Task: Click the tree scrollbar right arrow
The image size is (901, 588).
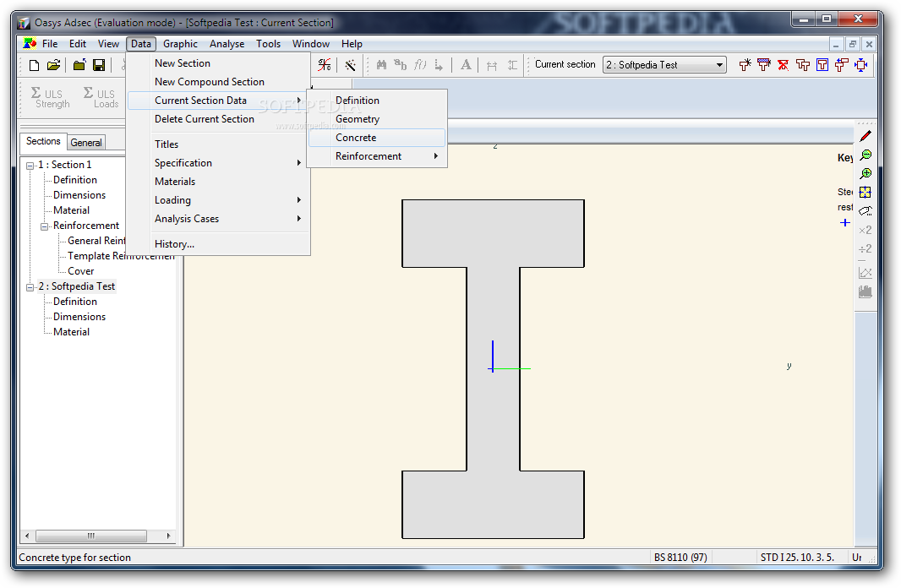Action: click(168, 536)
